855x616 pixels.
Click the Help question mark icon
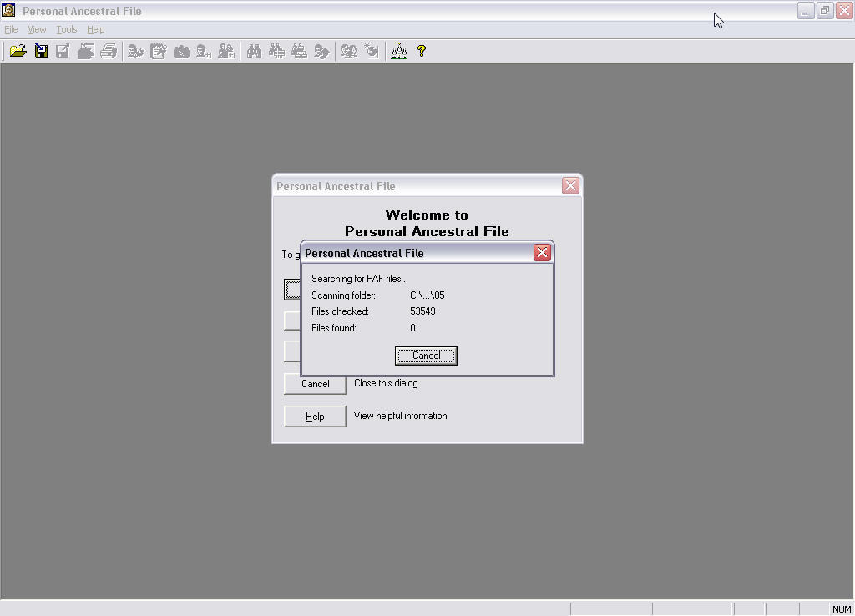coord(422,51)
